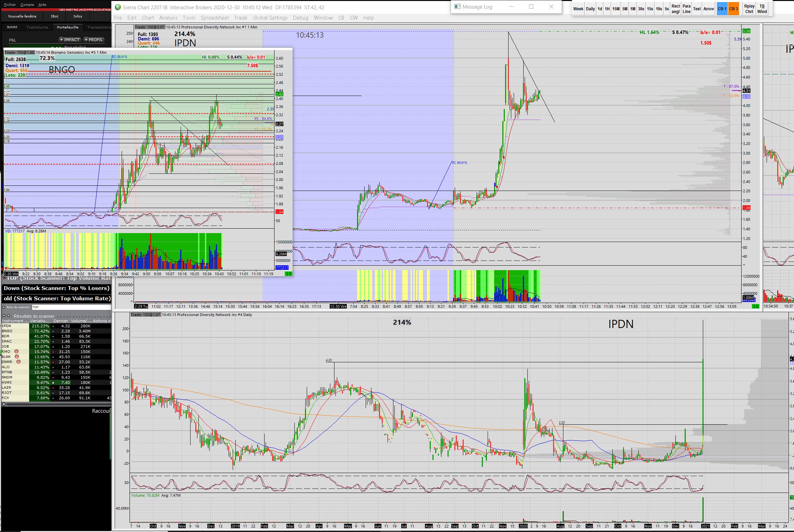This screenshot has height=532, width=794.
Task: Open the Replay Chart control
Action: (x=749, y=9)
